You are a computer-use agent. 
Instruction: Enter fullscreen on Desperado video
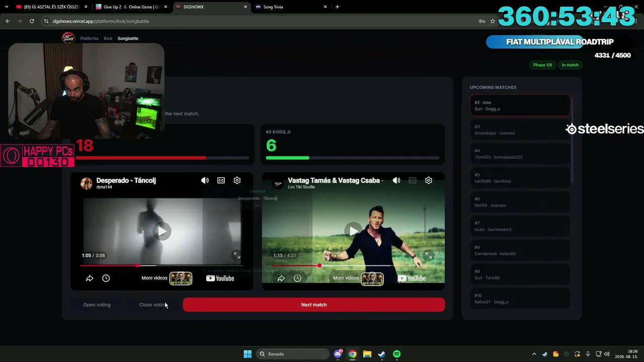(237, 255)
